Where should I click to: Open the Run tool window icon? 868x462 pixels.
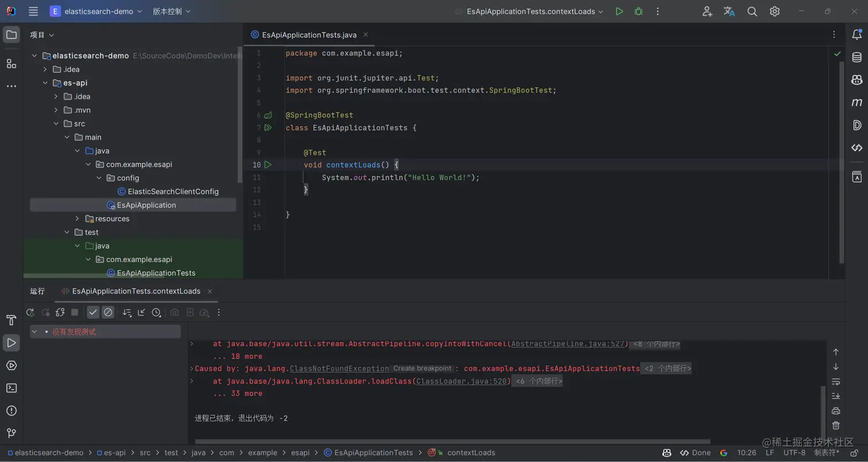coord(11,342)
